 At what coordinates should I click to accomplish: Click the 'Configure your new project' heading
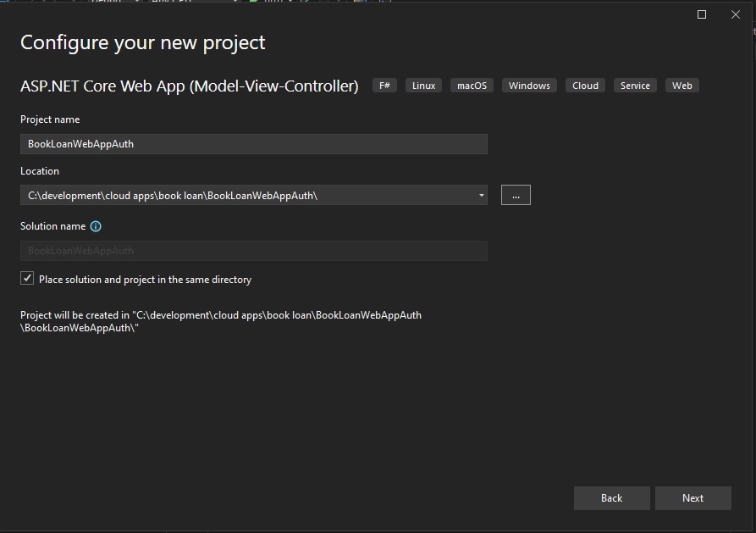143,42
